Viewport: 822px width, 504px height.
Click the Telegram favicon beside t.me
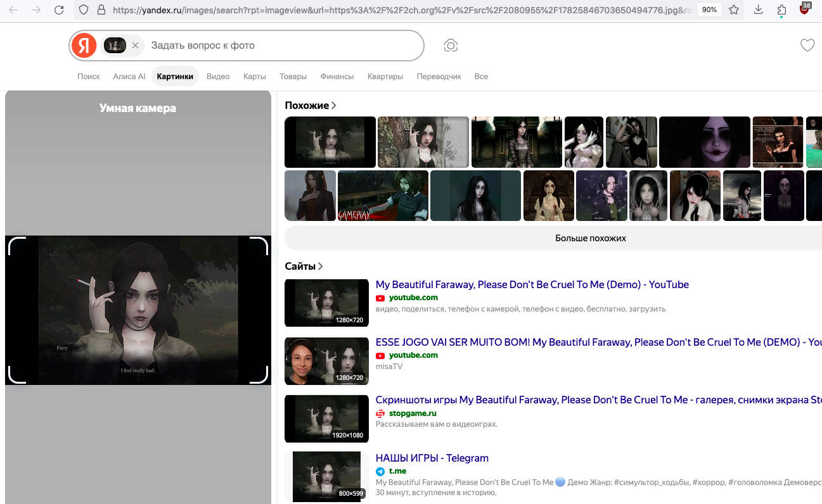pos(380,472)
